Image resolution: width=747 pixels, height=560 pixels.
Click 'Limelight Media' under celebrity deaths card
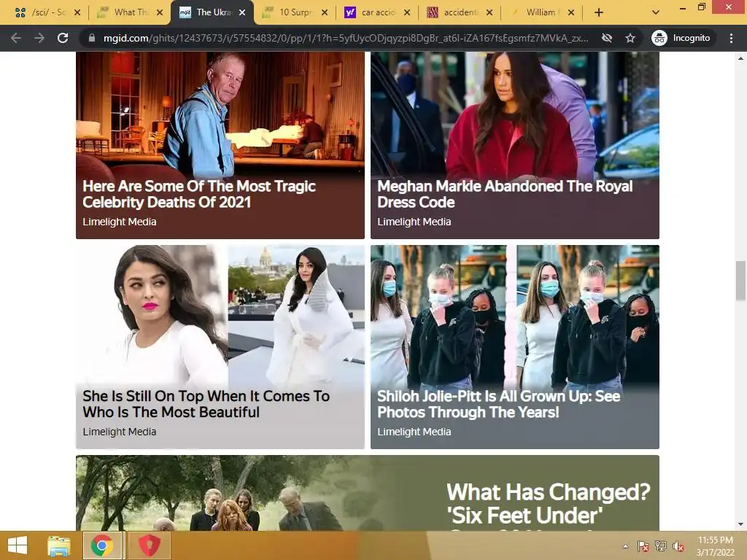pyautogui.click(x=120, y=222)
